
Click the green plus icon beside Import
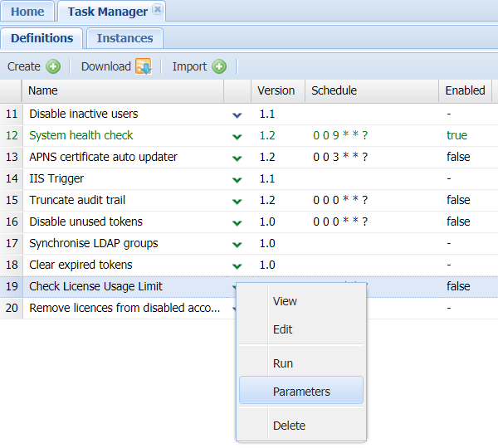click(219, 66)
